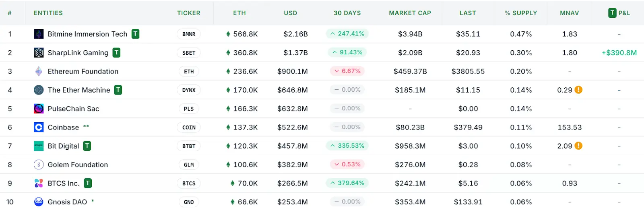The height and width of the screenshot is (210, 644).
Task: Click the SharpLink Gaming logo icon
Action: pos(39,53)
